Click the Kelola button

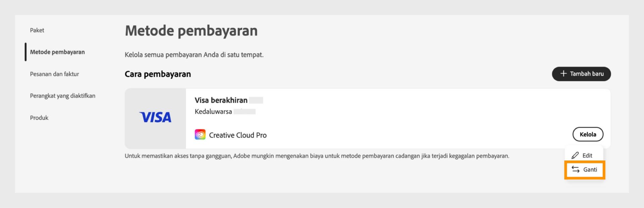[x=588, y=134]
